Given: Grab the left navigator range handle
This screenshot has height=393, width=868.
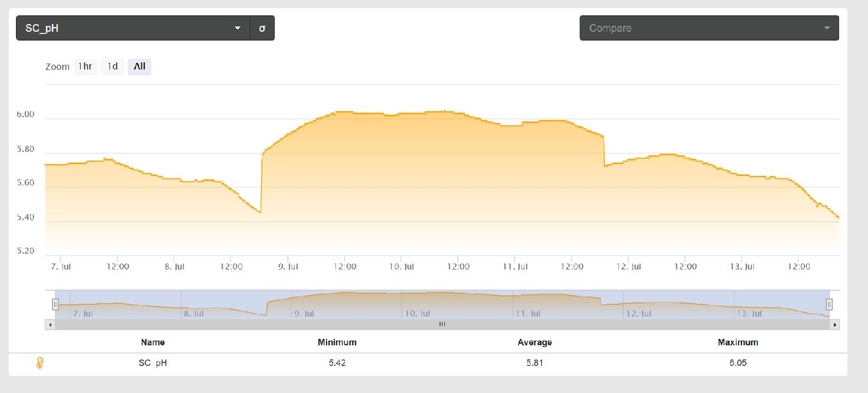Looking at the screenshot, I should coord(55,304).
